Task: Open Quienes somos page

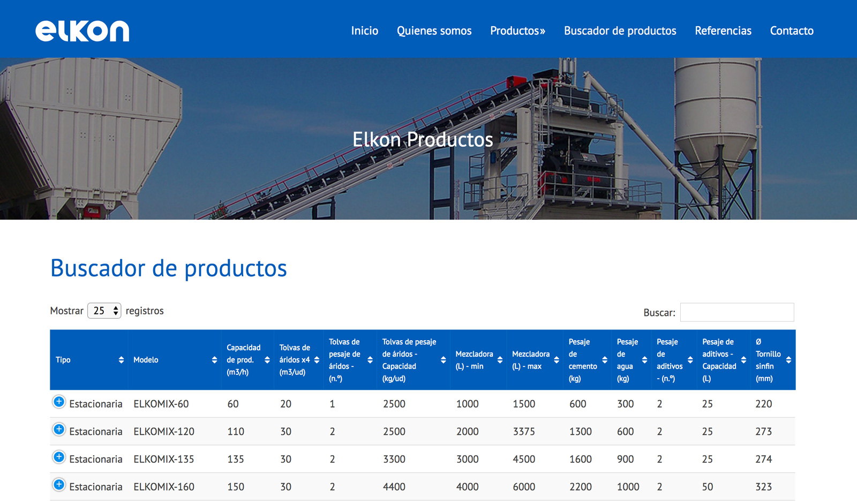Action: tap(434, 31)
